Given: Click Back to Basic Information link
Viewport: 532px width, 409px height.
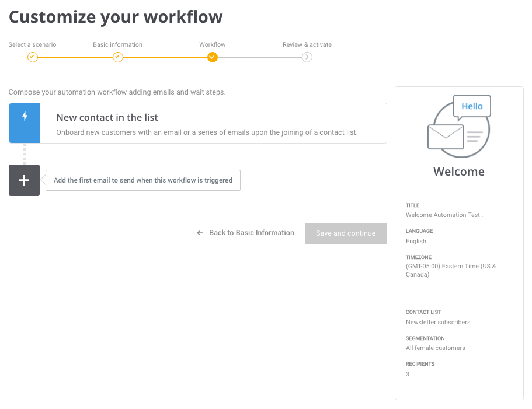Looking at the screenshot, I should [x=252, y=233].
